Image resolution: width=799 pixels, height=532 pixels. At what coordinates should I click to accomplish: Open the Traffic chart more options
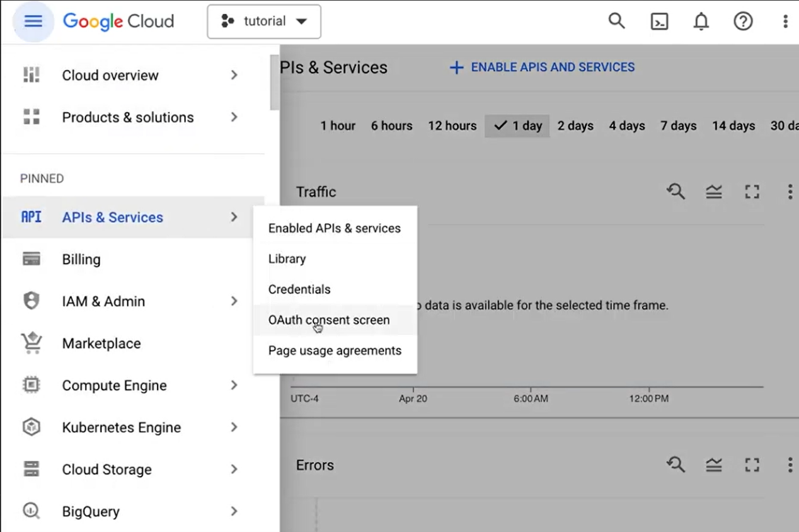point(790,192)
